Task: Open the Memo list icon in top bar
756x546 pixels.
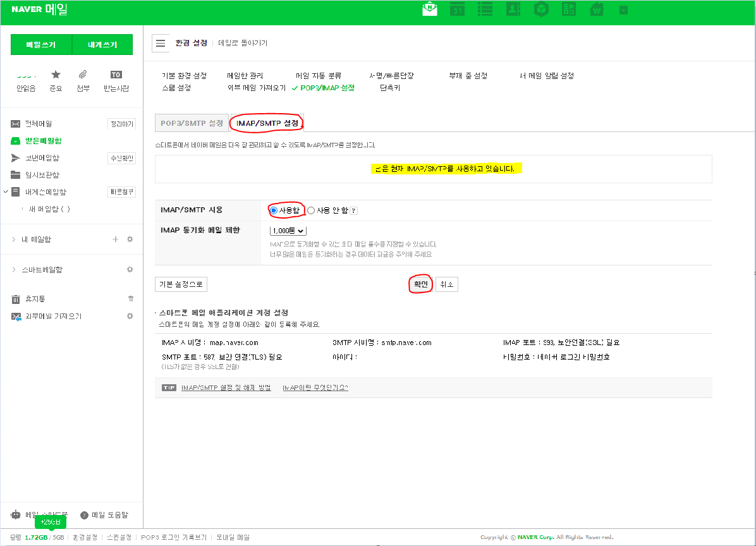Action: click(x=485, y=9)
